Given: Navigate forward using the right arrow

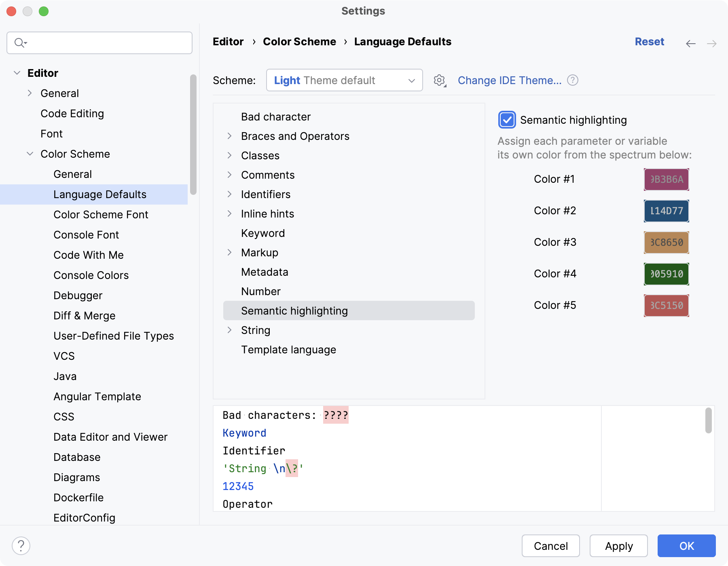Looking at the screenshot, I should [x=712, y=43].
